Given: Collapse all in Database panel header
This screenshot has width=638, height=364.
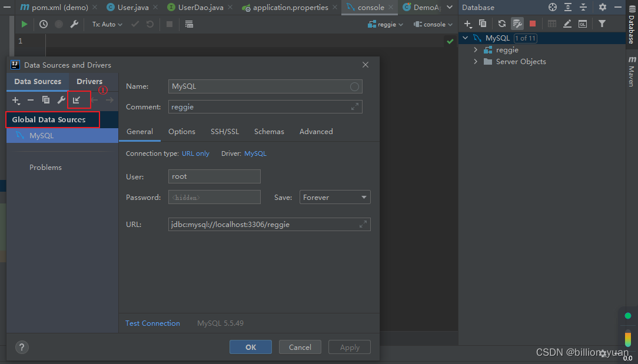Looking at the screenshot, I should [583, 7].
